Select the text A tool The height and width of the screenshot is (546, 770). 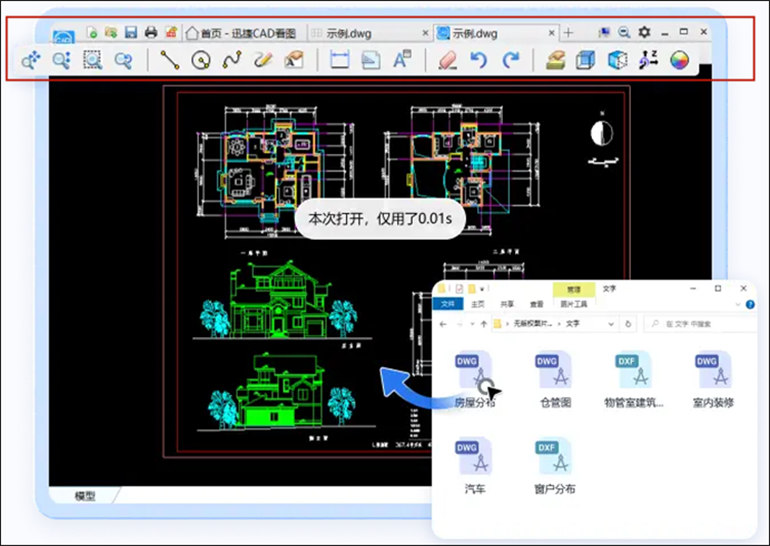402,60
